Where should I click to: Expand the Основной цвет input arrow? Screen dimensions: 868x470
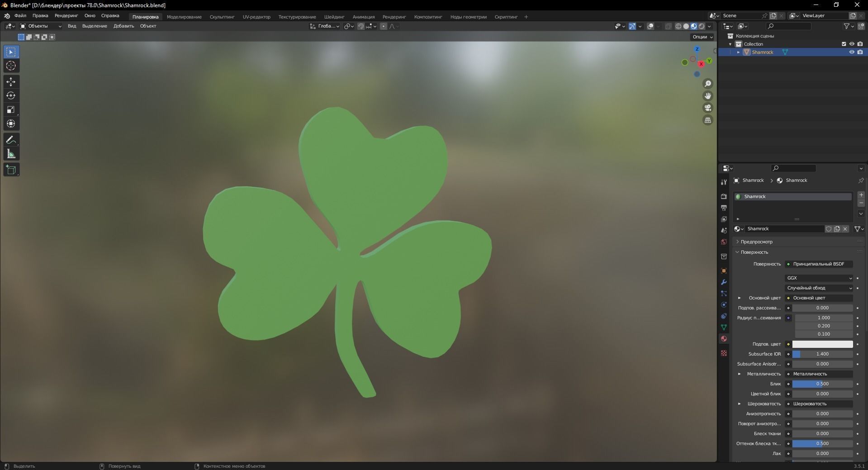[x=740, y=298]
